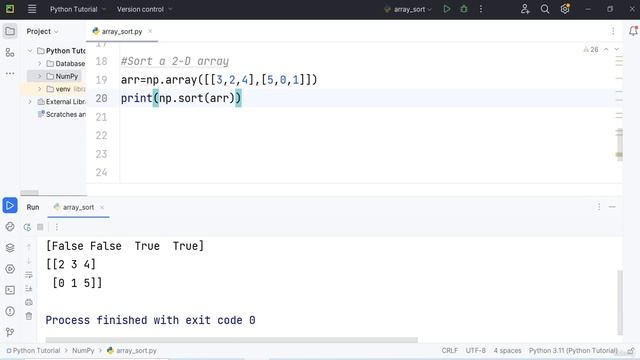640x360 pixels.
Task: Open the Structure tool window icon
Action: [x=10, y=53]
